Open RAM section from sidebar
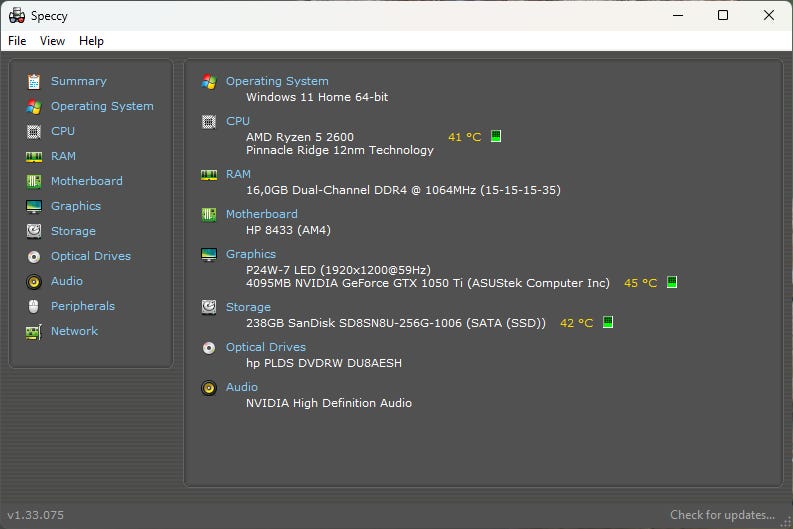This screenshot has height=529, width=793. [x=63, y=156]
